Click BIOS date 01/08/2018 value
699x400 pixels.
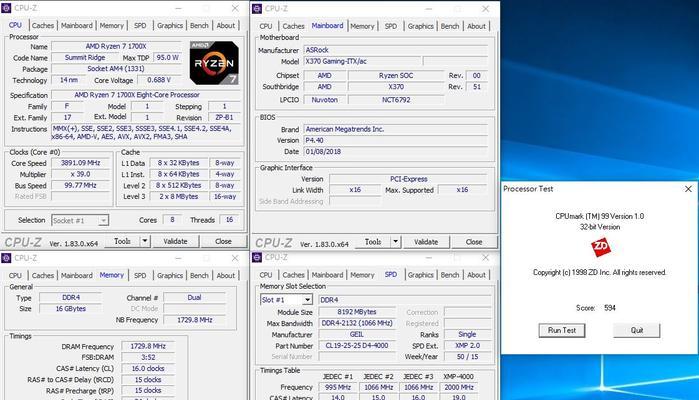point(396,152)
